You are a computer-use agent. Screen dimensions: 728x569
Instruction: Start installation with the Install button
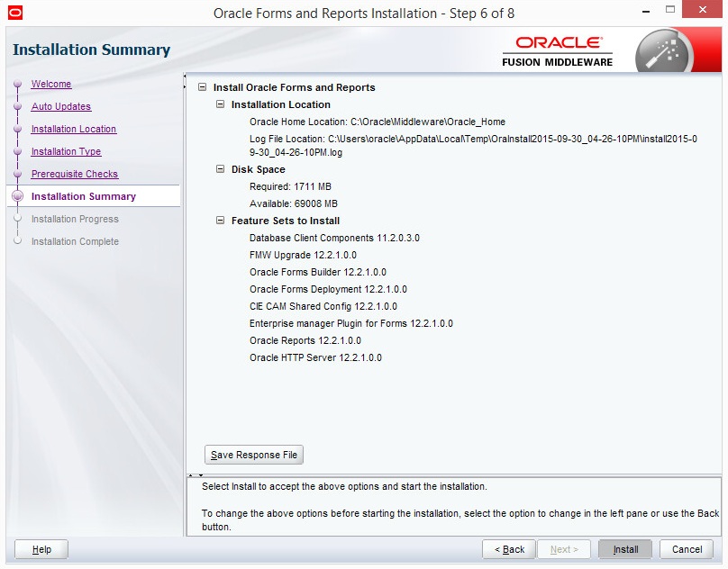pyautogui.click(x=625, y=549)
